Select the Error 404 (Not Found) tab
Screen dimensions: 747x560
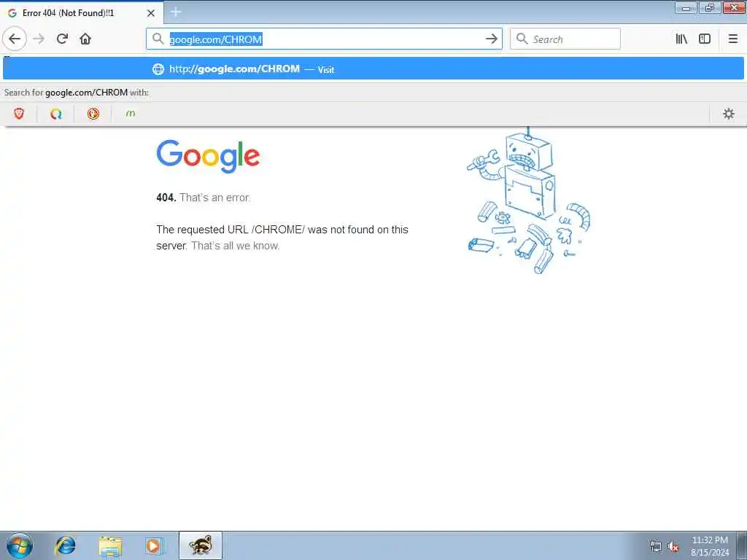tap(82, 13)
